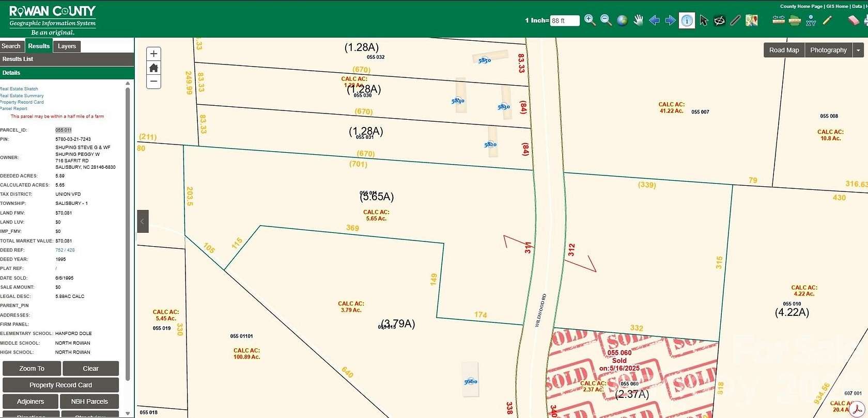This screenshot has height=418, width=868.
Task: Click the crossed-out eye icon
Action: coord(719,21)
